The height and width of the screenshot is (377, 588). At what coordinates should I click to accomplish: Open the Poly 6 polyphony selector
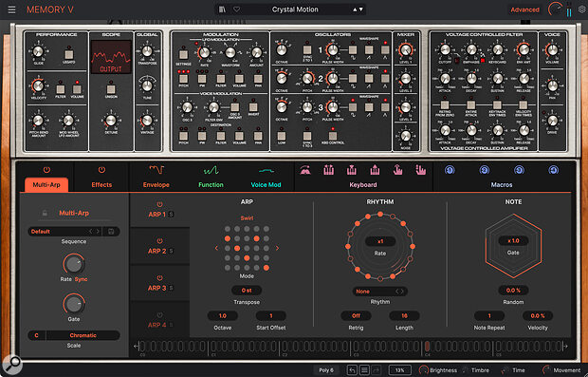tap(326, 370)
